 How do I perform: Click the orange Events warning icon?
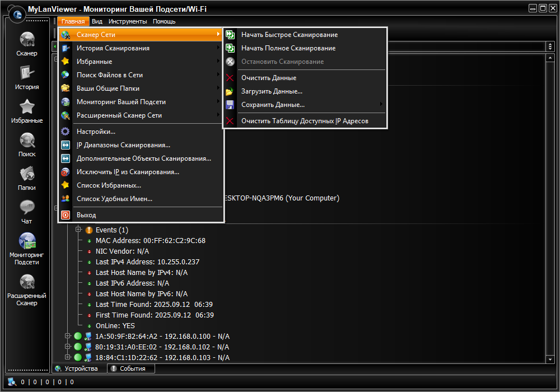tap(89, 230)
